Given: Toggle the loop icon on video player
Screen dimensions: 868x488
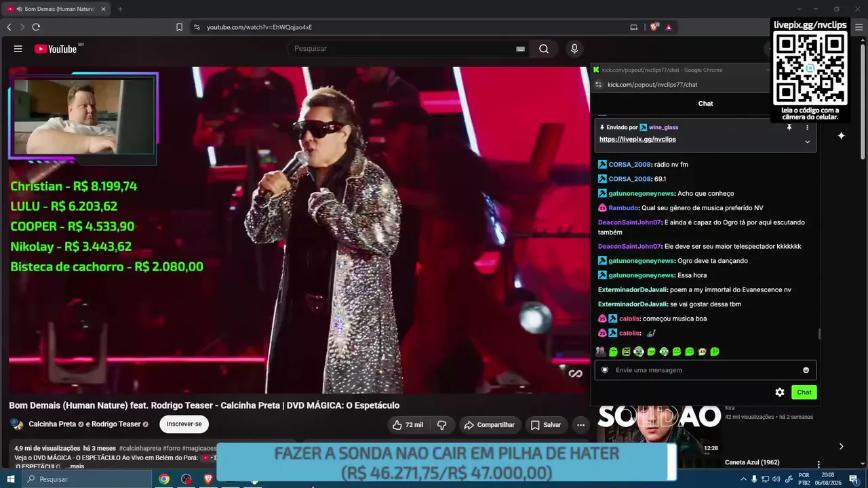Looking at the screenshot, I should 575,373.
